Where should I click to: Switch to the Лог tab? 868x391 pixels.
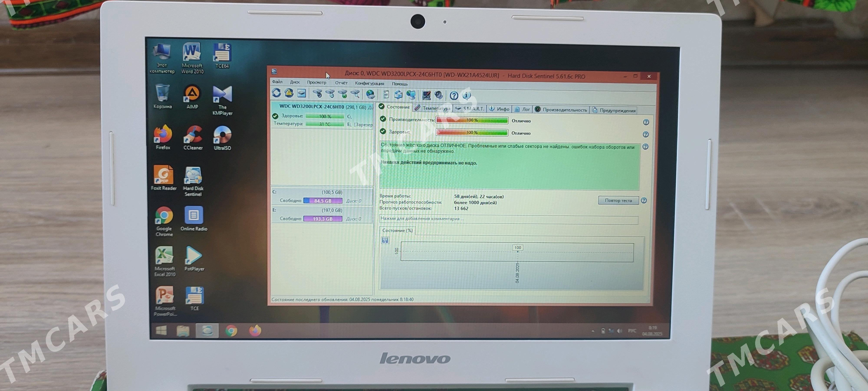(522, 109)
